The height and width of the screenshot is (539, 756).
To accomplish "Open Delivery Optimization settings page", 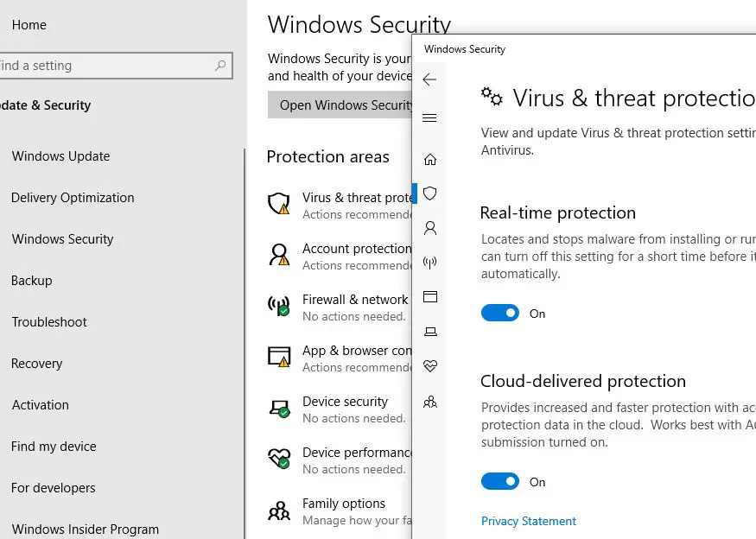I will pyautogui.click(x=73, y=198).
